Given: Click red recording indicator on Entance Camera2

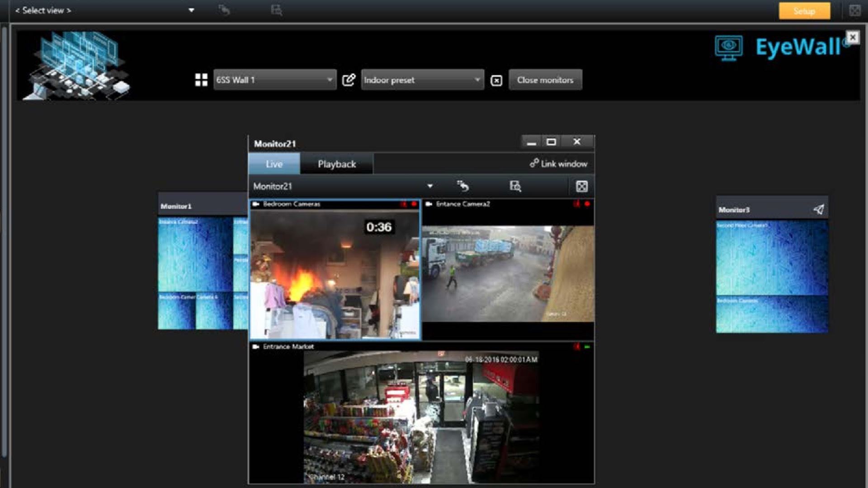Looking at the screenshot, I should 587,204.
